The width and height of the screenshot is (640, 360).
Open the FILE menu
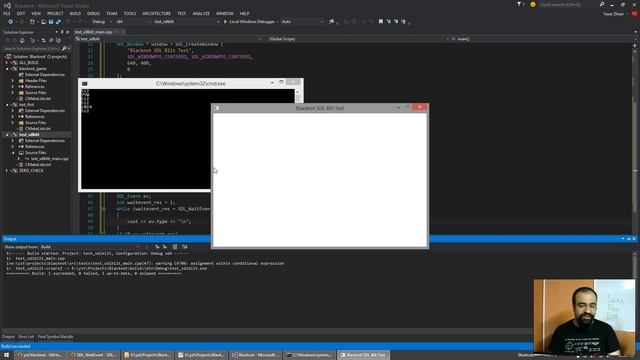pos(7,13)
